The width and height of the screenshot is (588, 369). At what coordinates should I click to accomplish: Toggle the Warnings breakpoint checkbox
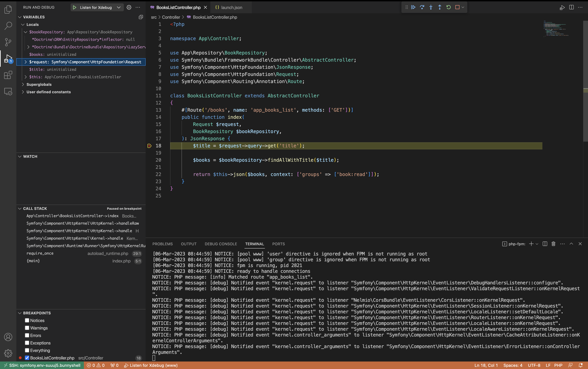[x=27, y=328]
